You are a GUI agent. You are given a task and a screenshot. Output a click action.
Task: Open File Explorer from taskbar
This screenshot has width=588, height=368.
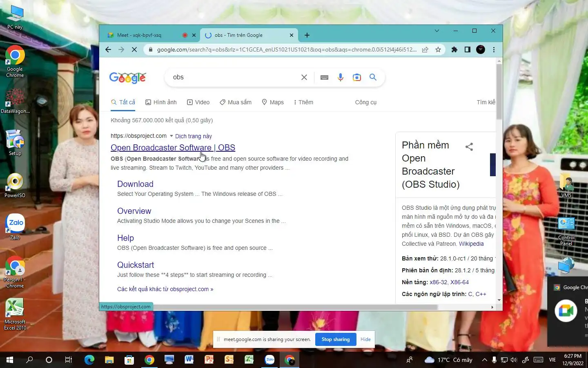click(109, 360)
